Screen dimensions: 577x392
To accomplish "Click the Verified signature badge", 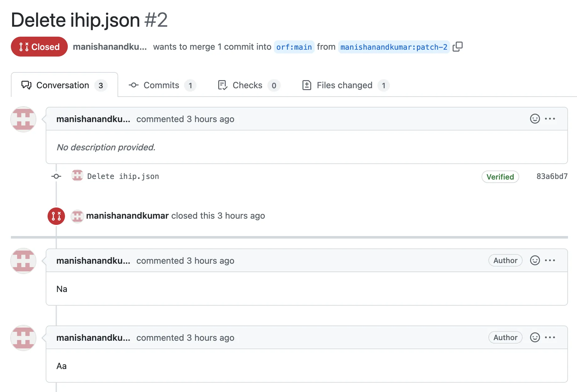I will point(500,177).
